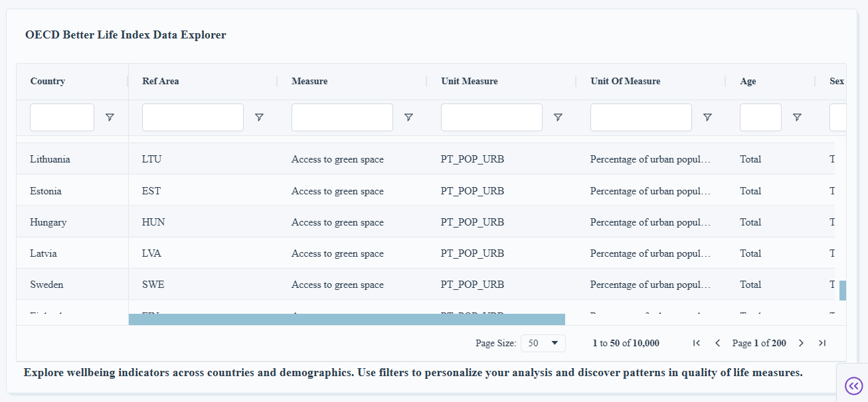
Task: Expand the collapsed side panel chevron button
Action: pyautogui.click(x=853, y=385)
